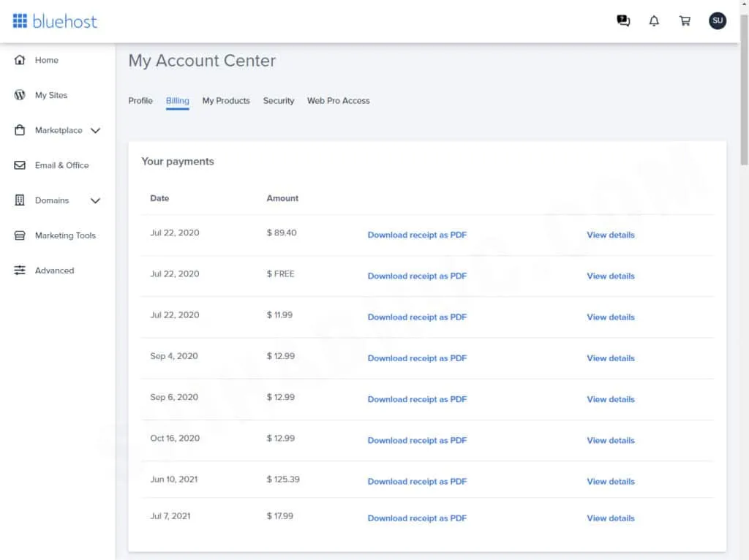Image resolution: width=749 pixels, height=560 pixels.
Task: Click the Marketing Tools icon
Action: 20,235
